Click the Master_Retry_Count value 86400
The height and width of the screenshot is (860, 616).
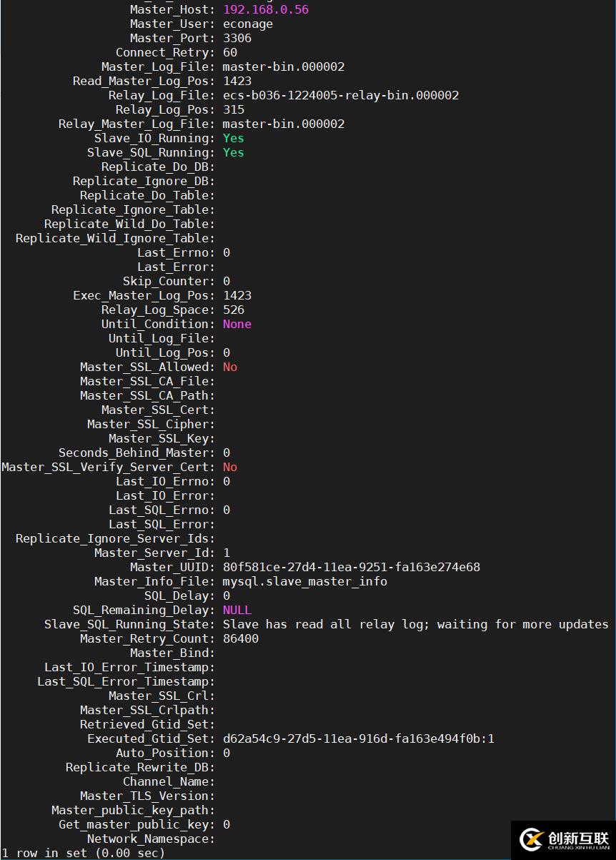coord(241,638)
